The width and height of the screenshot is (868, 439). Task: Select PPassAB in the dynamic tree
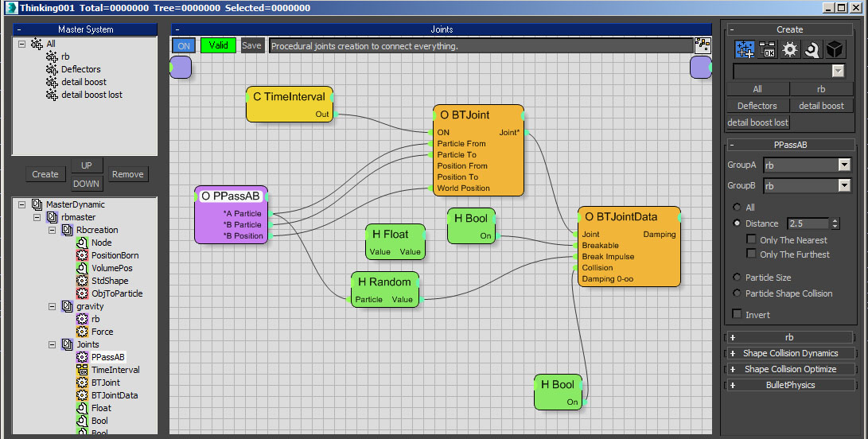108,357
